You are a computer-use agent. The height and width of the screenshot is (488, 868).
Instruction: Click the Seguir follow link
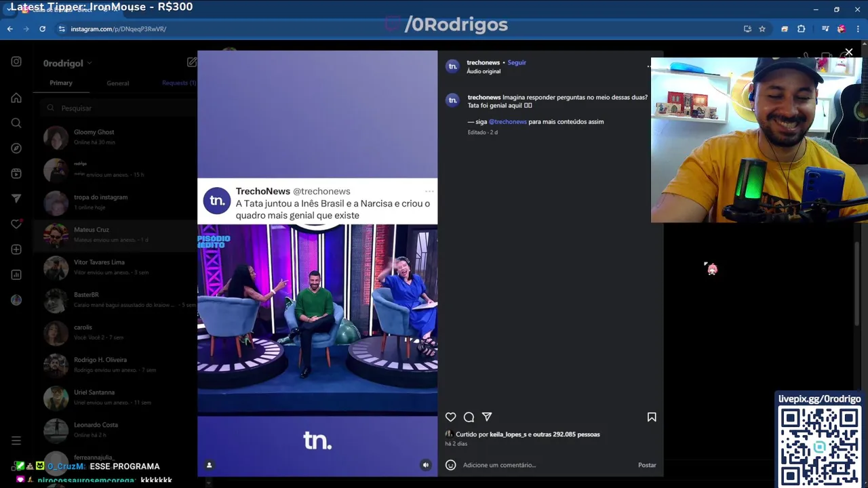[517, 62]
